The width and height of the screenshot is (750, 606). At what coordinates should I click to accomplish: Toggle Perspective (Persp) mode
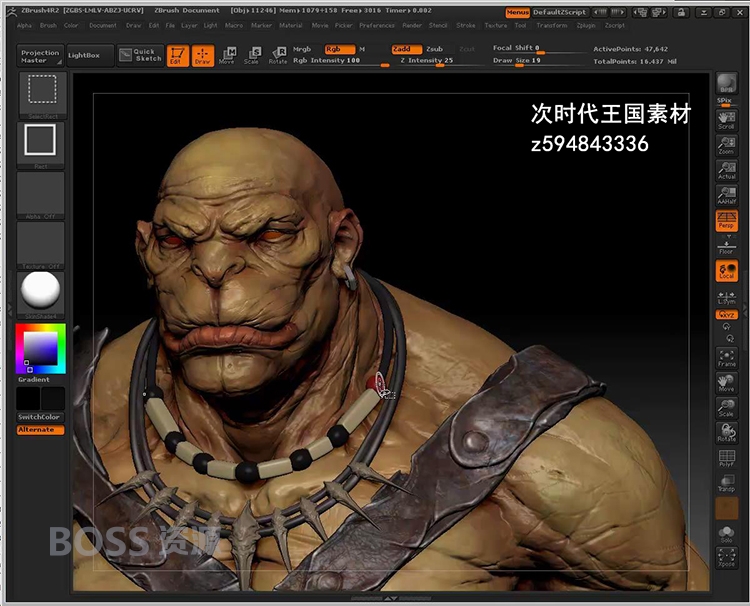pyautogui.click(x=727, y=220)
